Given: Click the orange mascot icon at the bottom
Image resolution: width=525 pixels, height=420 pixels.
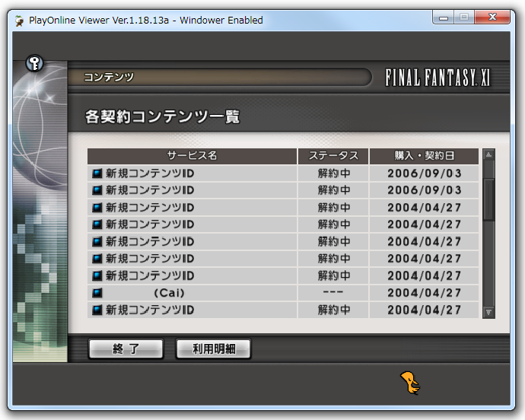Looking at the screenshot, I should click(x=410, y=383).
